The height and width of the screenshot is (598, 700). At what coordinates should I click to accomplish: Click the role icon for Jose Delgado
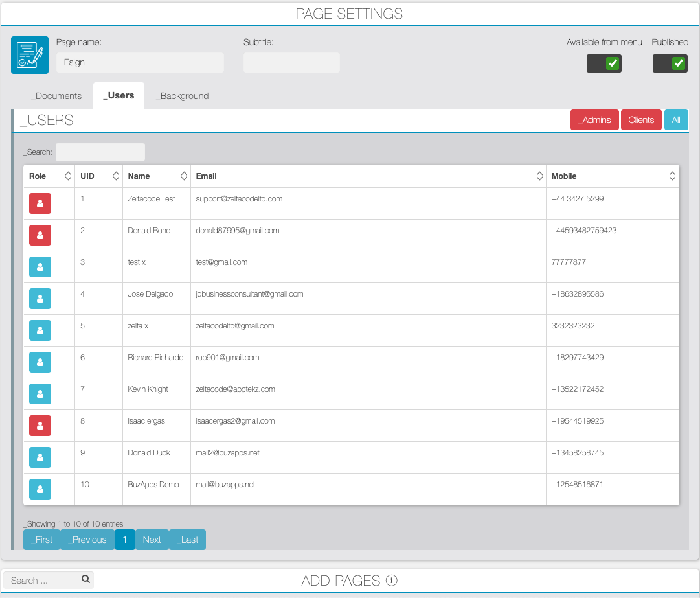[x=40, y=298]
